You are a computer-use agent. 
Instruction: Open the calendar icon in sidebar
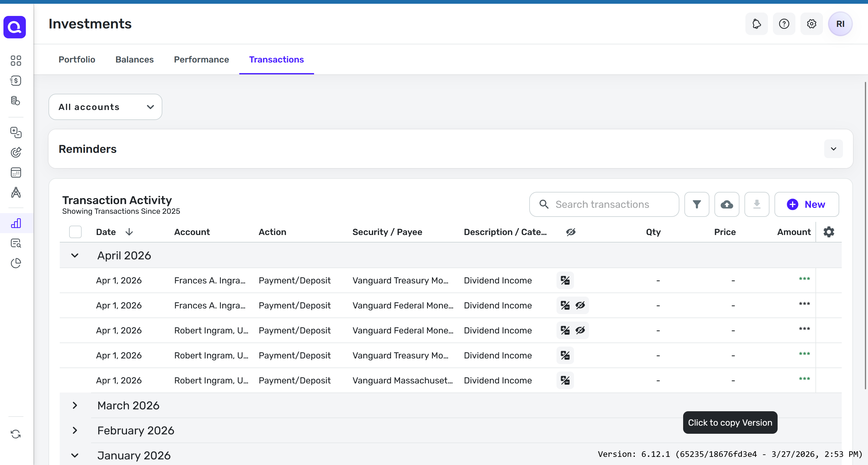(16, 173)
